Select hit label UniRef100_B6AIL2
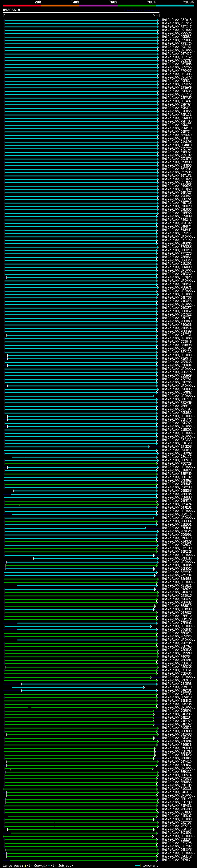Viewport: 197px width, 868px height. [176, 829]
